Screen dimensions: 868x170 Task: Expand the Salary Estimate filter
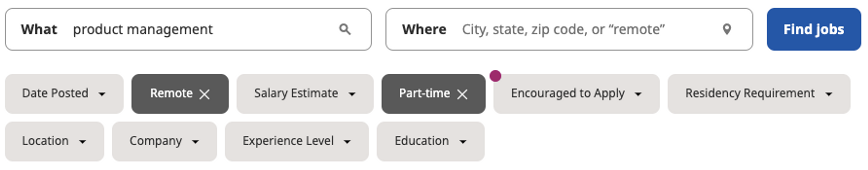click(305, 94)
